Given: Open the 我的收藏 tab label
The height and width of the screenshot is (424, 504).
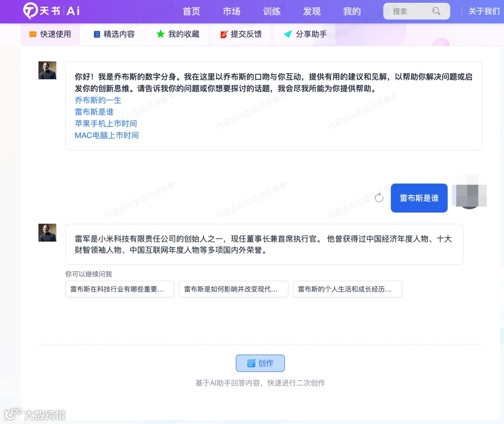Looking at the screenshot, I should pos(184,34).
